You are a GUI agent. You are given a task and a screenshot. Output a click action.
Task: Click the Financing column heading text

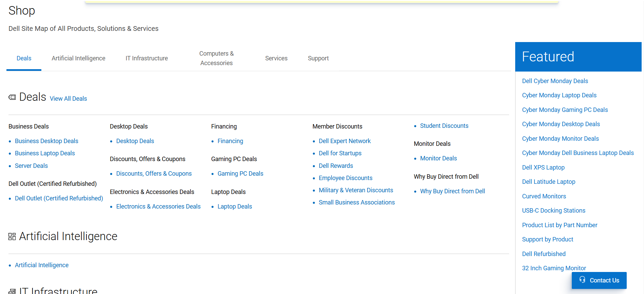224,126
